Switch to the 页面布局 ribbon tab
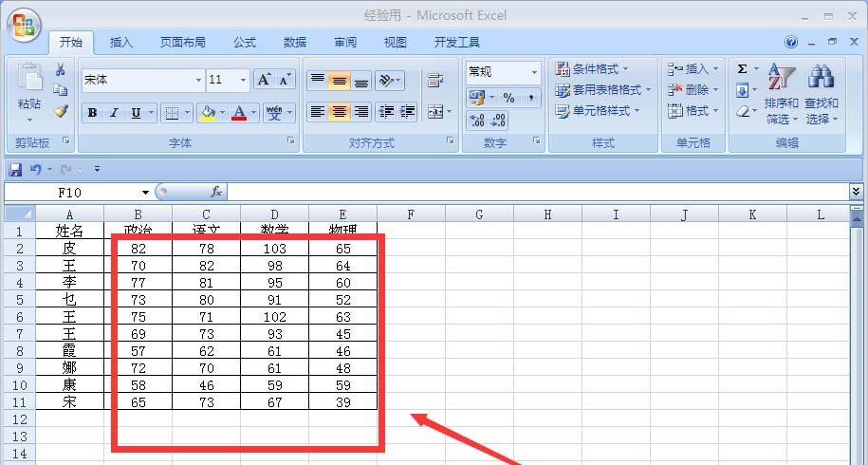Image resolution: width=868 pixels, height=465 pixels. point(183,43)
